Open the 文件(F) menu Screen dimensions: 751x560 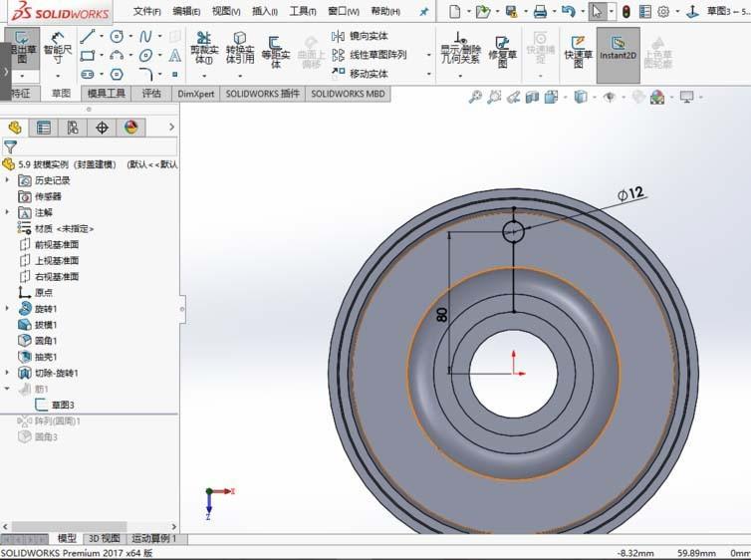click(147, 11)
